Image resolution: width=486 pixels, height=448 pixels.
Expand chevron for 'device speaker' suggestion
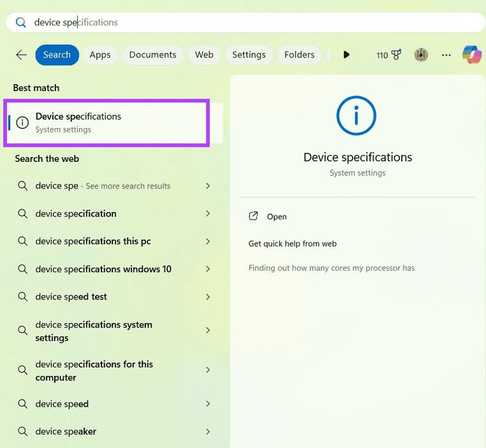(208, 431)
